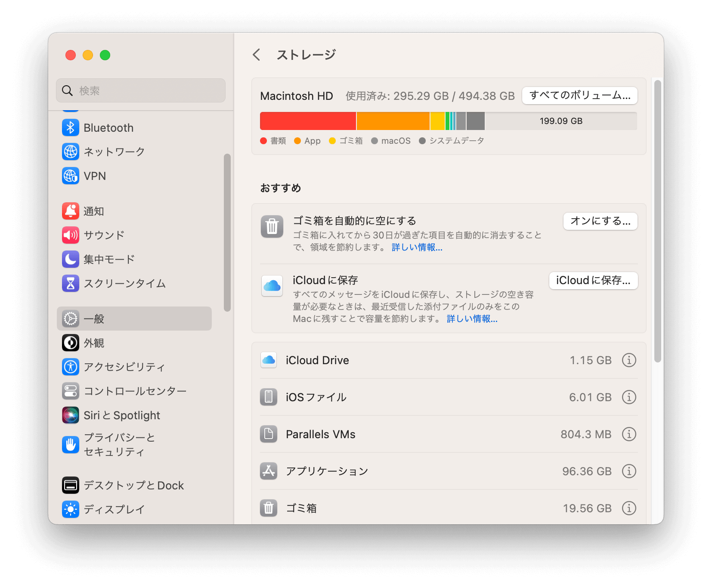Screen dimensions: 712x588
Task: Click the trash icon beside ゴミ箱を自動的に空にする
Action: point(272,226)
